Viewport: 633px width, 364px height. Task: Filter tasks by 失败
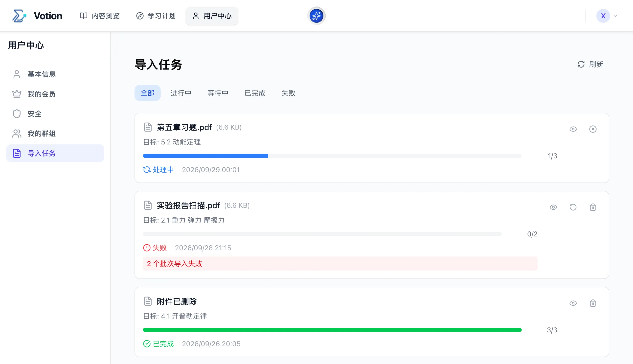click(x=288, y=93)
